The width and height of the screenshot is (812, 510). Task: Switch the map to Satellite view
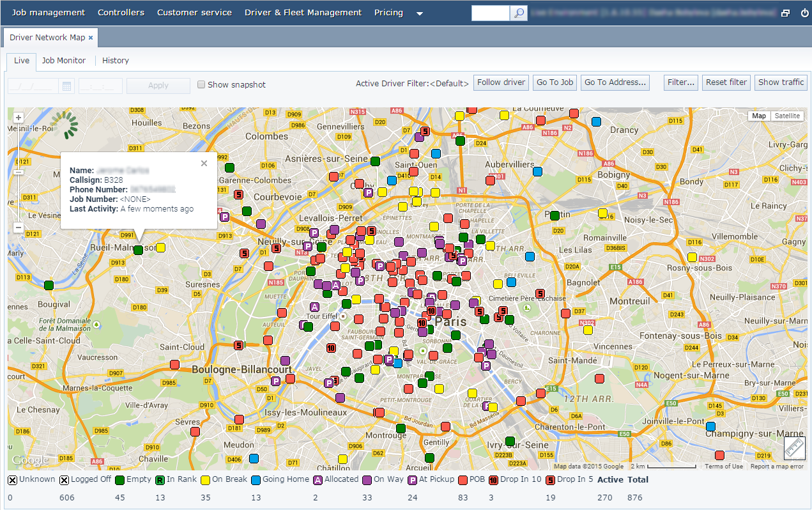coord(787,116)
